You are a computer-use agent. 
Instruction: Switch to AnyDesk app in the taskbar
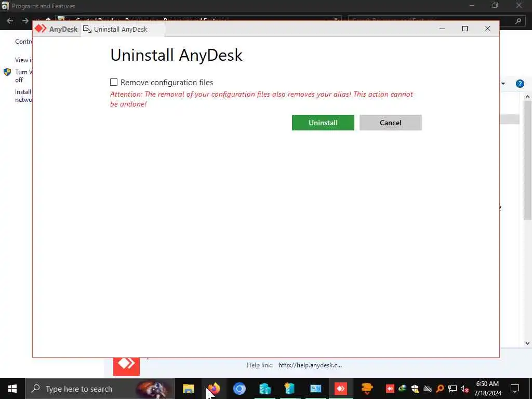tap(341, 389)
